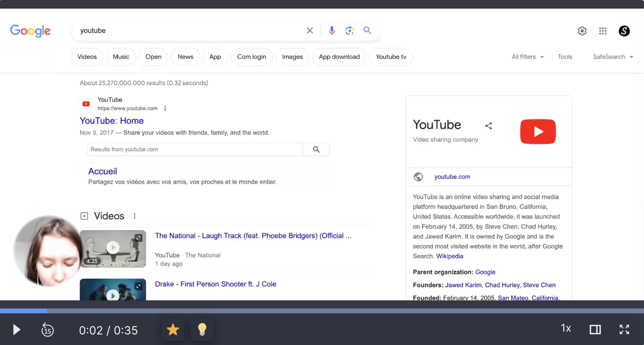Rewind the recording 15 seconds
The image size is (644, 345).
point(48,330)
